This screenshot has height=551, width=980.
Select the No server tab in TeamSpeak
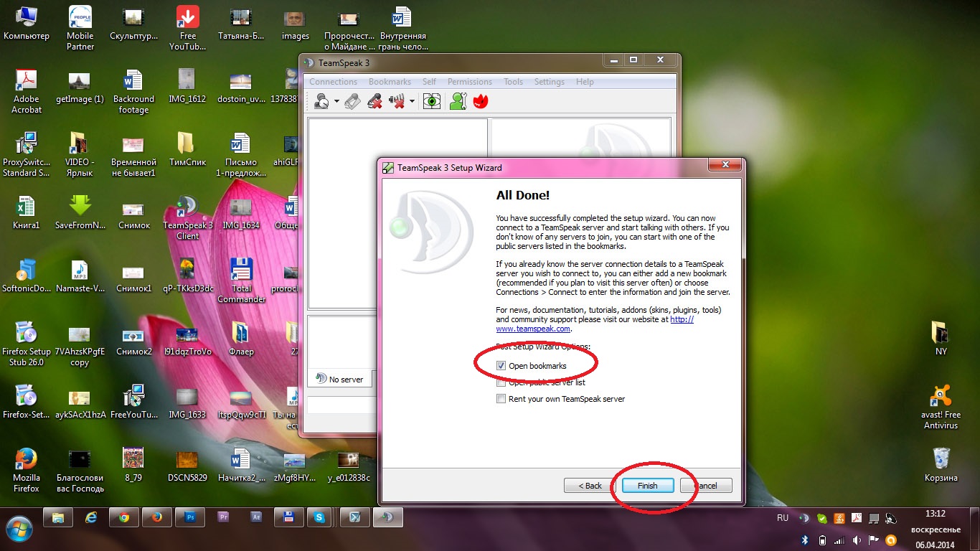pyautogui.click(x=340, y=379)
